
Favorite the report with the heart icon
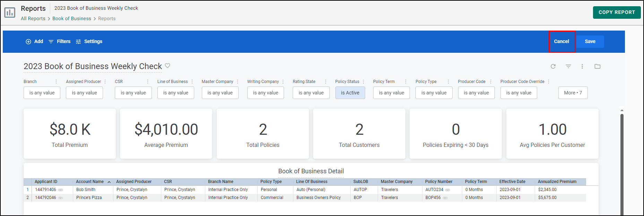[168, 65]
